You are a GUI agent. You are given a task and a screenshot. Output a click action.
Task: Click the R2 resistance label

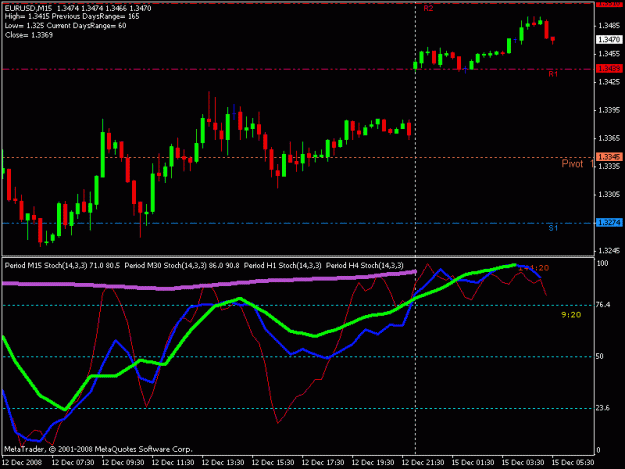click(428, 8)
